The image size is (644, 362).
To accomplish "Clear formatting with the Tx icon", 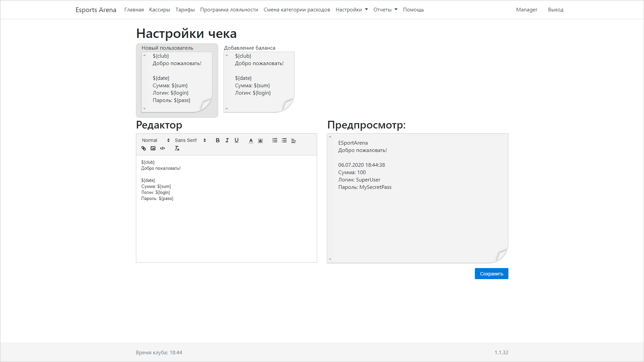I will 177,148.
